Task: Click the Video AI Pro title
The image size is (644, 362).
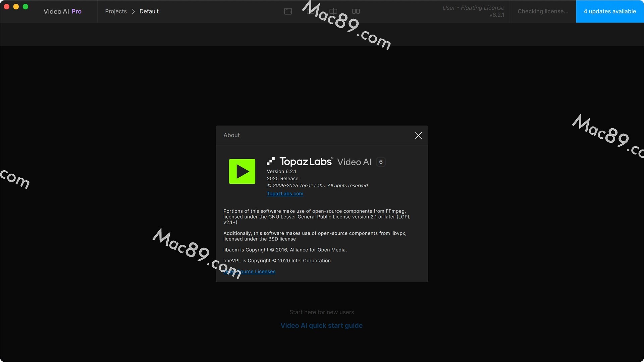Action: pyautogui.click(x=62, y=11)
